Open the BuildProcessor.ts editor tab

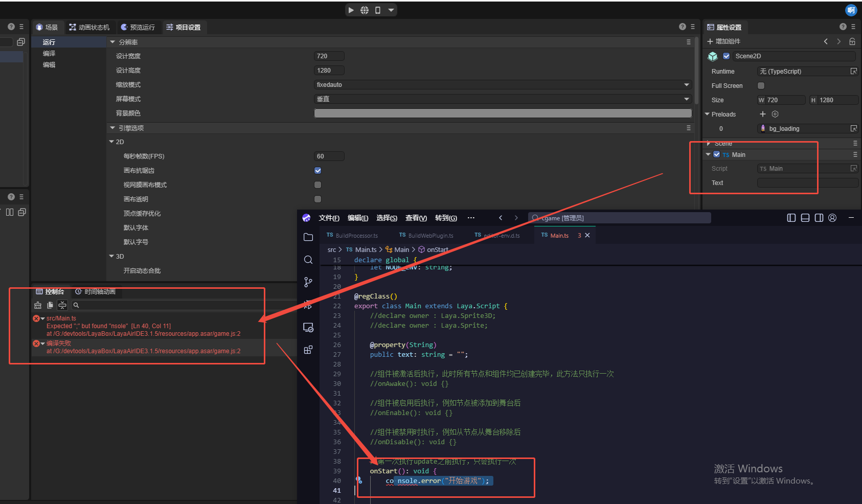click(x=352, y=236)
